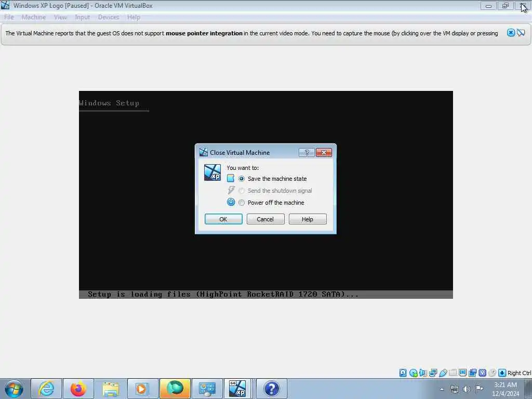The image size is (532, 399).
Task: Click the network tray icon
Action: tap(454, 389)
